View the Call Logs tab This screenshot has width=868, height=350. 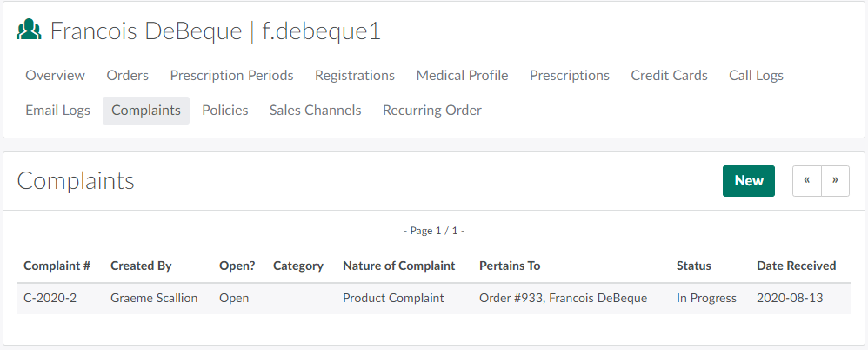[x=756, y=76]
